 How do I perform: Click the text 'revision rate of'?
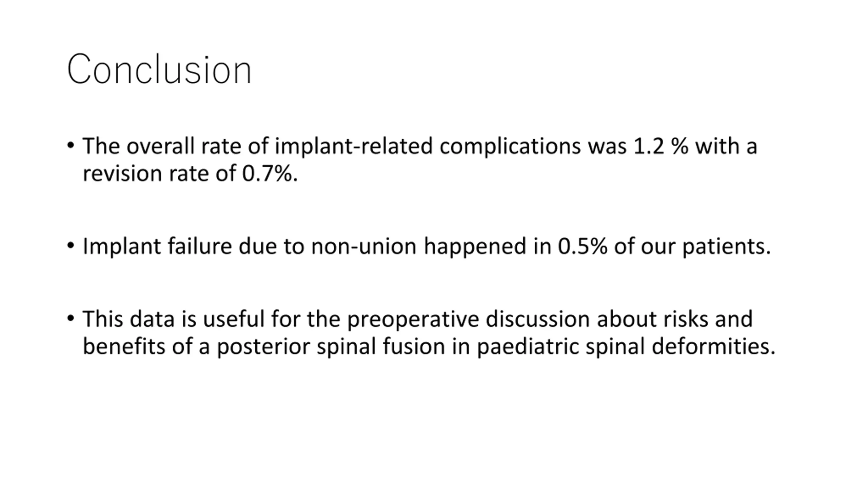tap(159, 174)
